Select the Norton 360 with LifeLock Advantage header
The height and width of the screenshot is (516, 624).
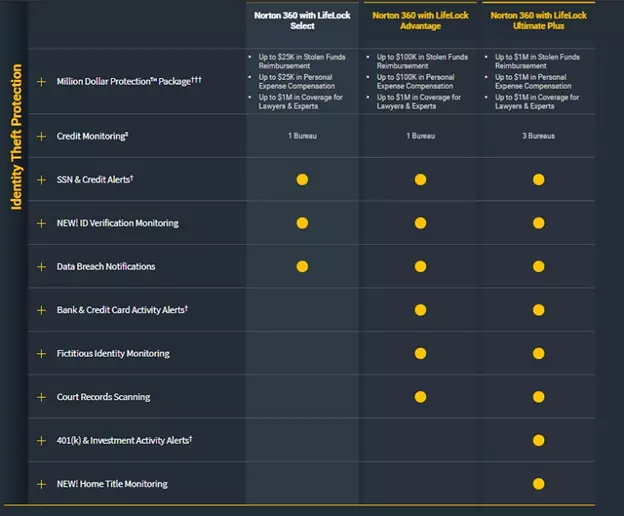tap(420, 21)
